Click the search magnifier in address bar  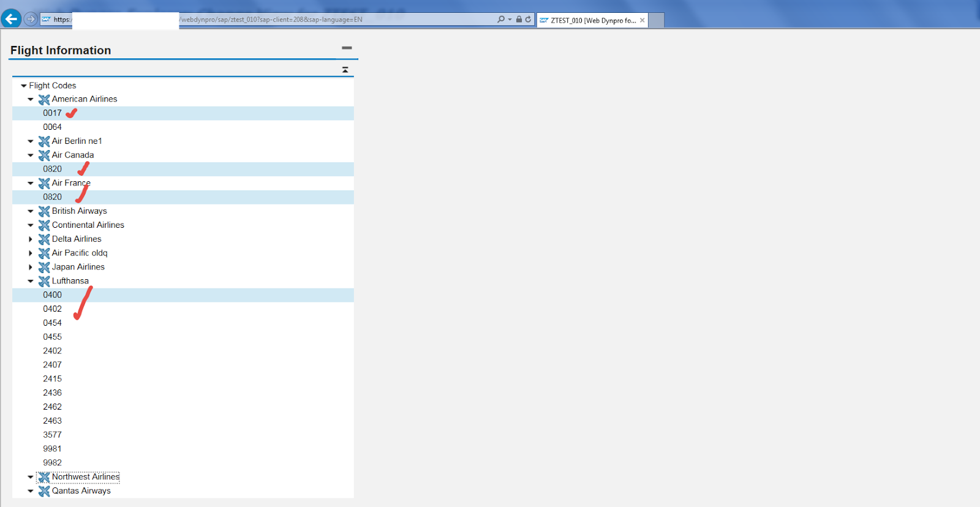(501, 20)
